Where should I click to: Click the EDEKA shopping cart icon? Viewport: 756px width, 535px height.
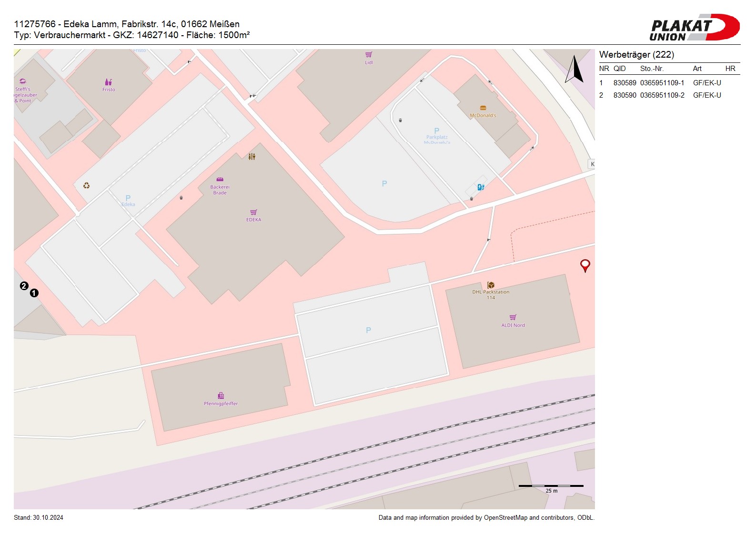click(x=253, y=212)
